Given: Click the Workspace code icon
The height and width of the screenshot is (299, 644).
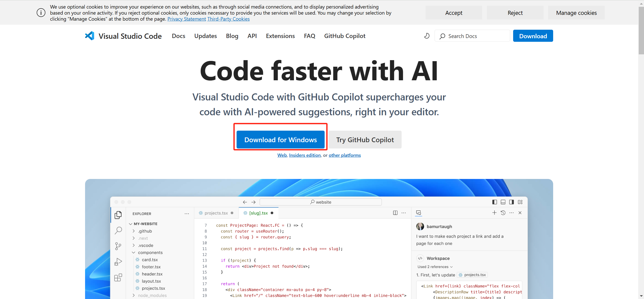Looking at the screenshot, I should click(x=420, y=258).
